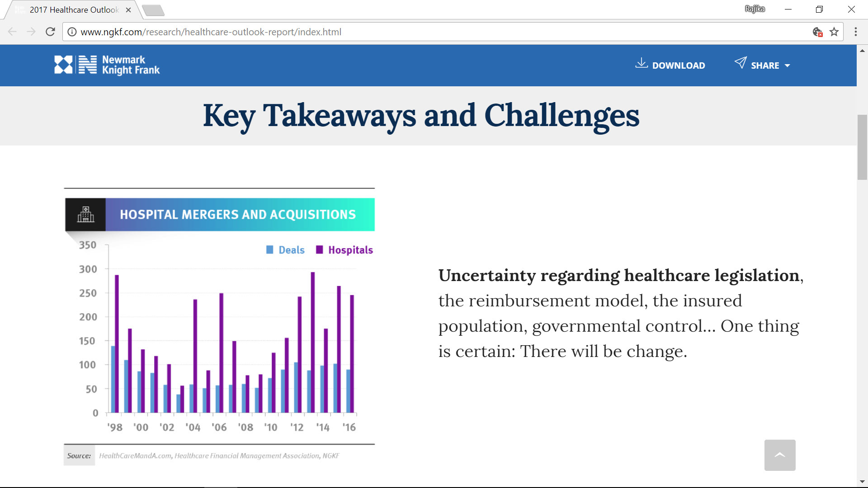The image size is (868, 488).
Task: Reload the page
Action: click(x=50, y=32)
